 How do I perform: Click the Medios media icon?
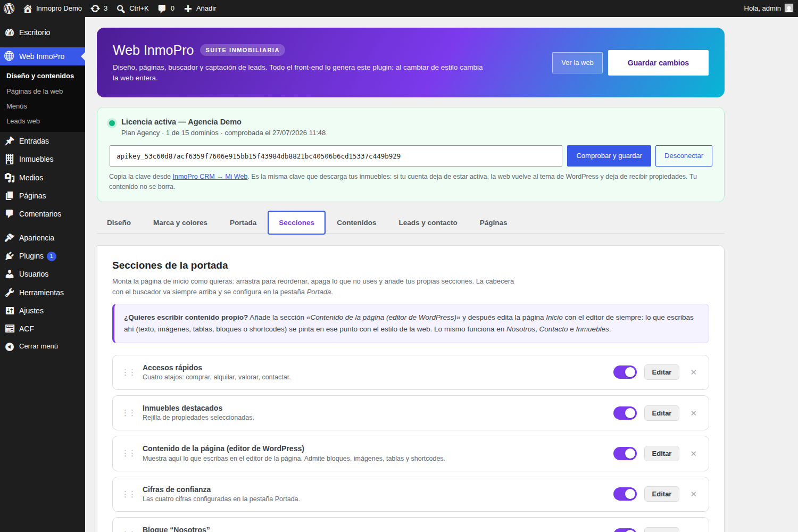click(x=10, y=178)
